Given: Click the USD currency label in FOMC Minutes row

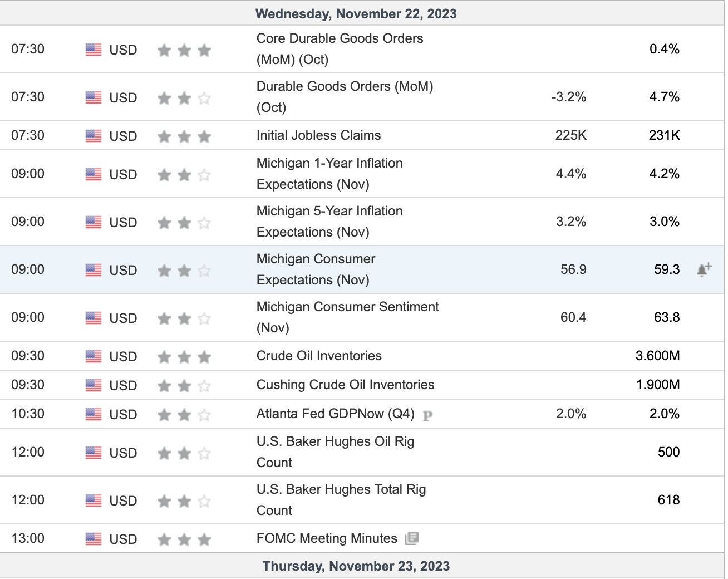Looking at the screenshot, I should (x=123, y=539).
